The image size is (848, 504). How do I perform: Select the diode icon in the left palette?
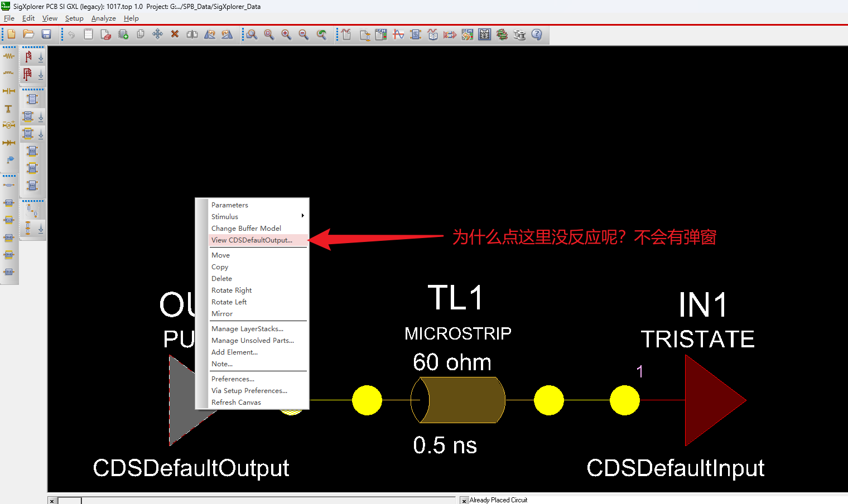click(x=9, y=143)
